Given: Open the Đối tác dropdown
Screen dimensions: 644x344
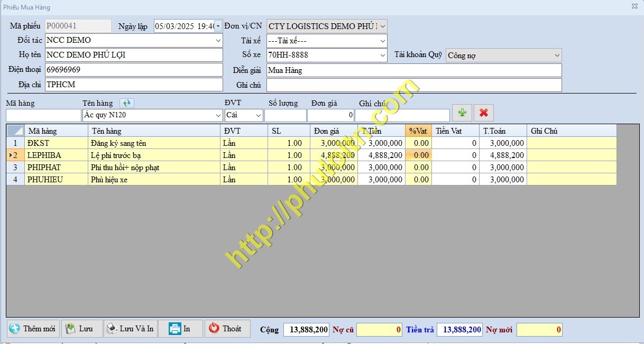Looking at the screenshot, I should [218, 40].
